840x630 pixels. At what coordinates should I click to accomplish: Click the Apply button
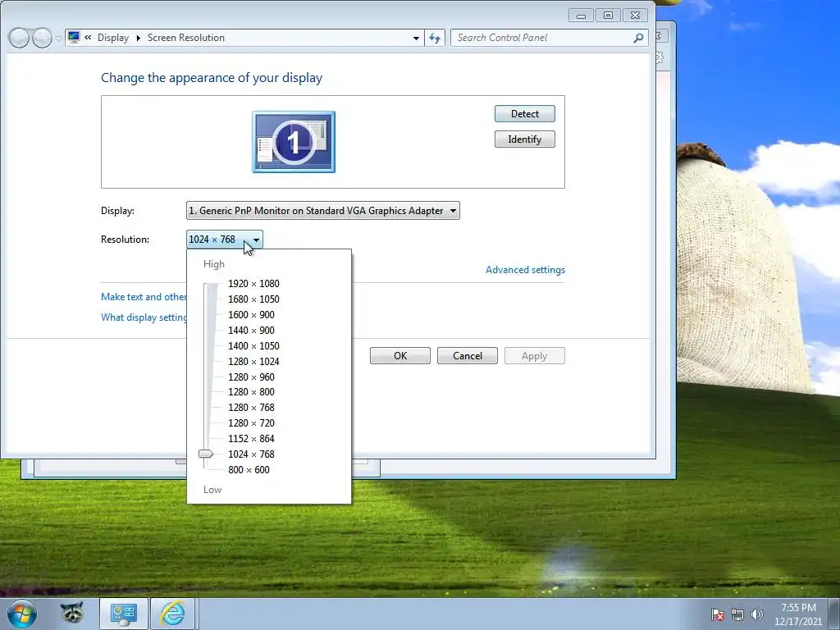click(534, 356)
